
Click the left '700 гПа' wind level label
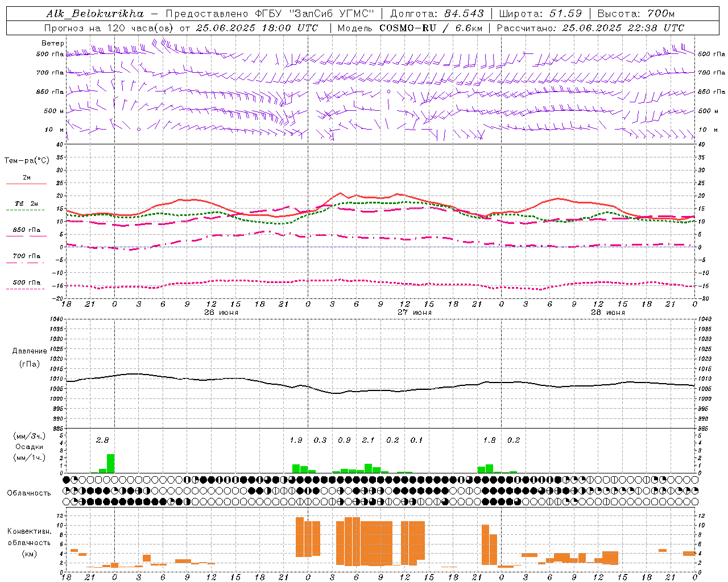[50, 73]
